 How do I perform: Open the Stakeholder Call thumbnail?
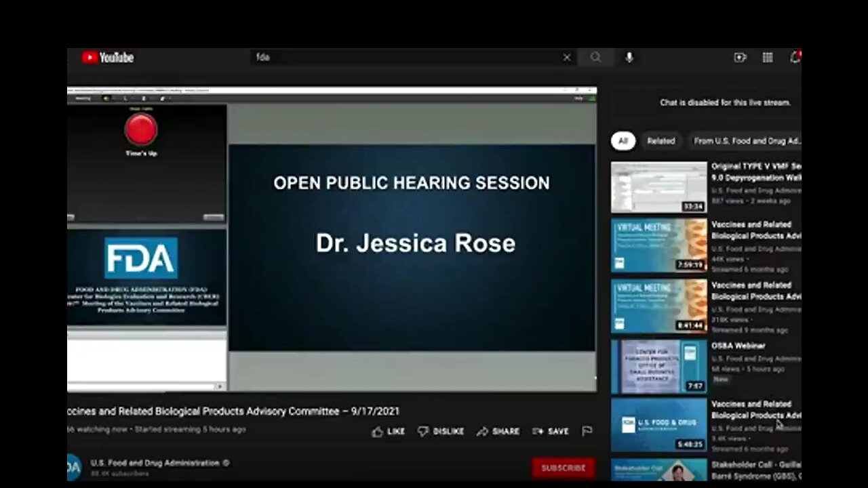pos(658,470)
